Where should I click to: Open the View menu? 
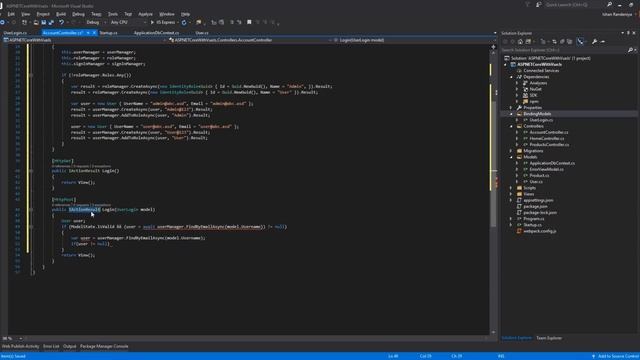tap(25, 14)
